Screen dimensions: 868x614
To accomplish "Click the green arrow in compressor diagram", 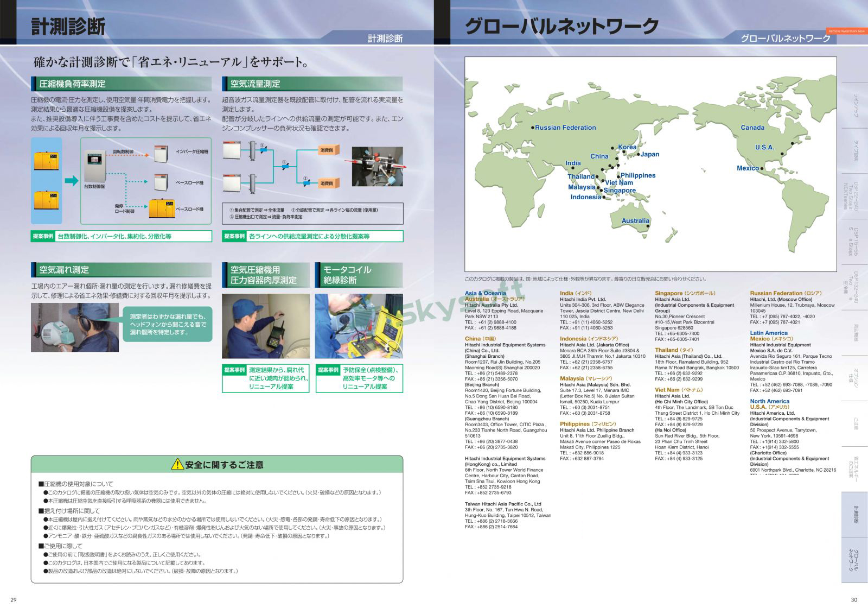I will [72, 181].
